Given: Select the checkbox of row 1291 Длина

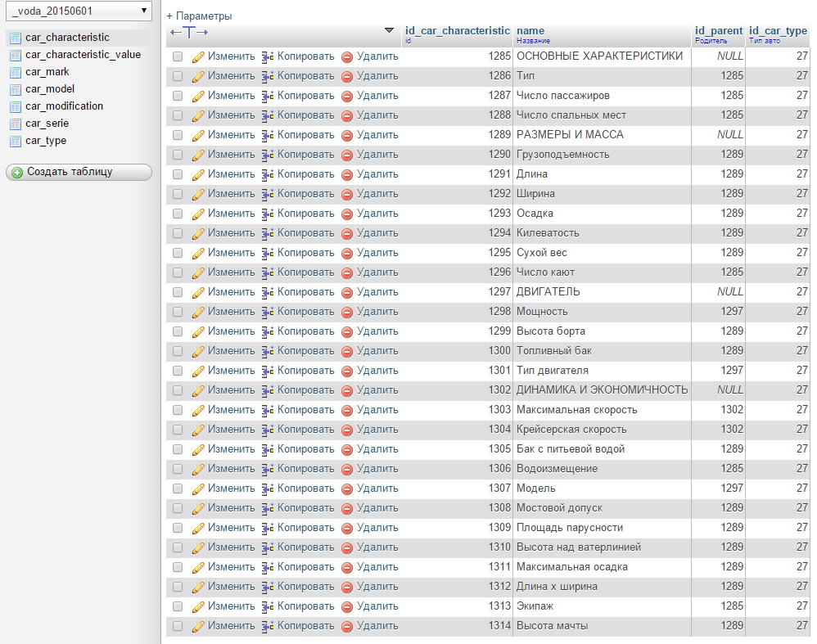Looking at the screenshot, I should (x=178, y=174).
